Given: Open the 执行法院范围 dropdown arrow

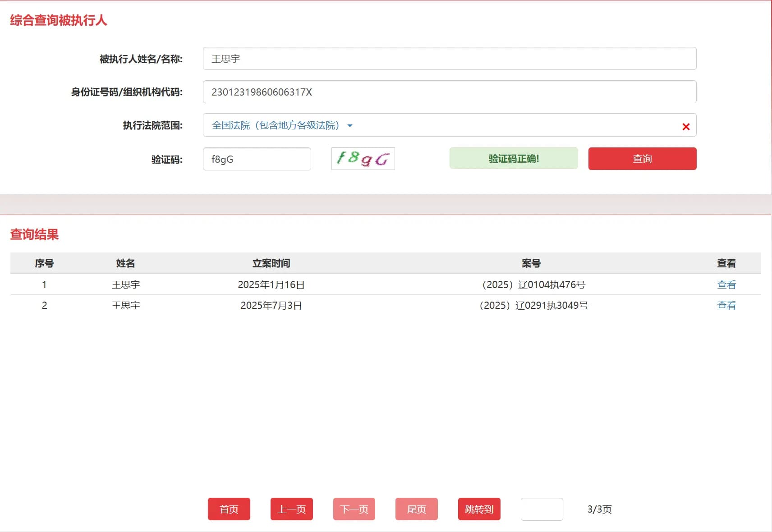Looking at the screenshot, I should [x=351, y=126].
